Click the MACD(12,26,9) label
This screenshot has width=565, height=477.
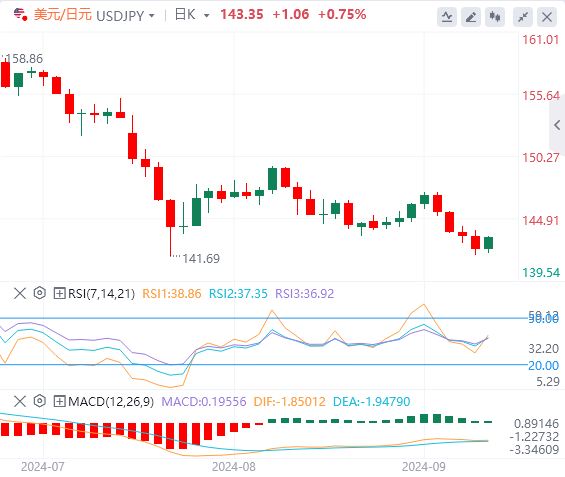pos(111,401)
